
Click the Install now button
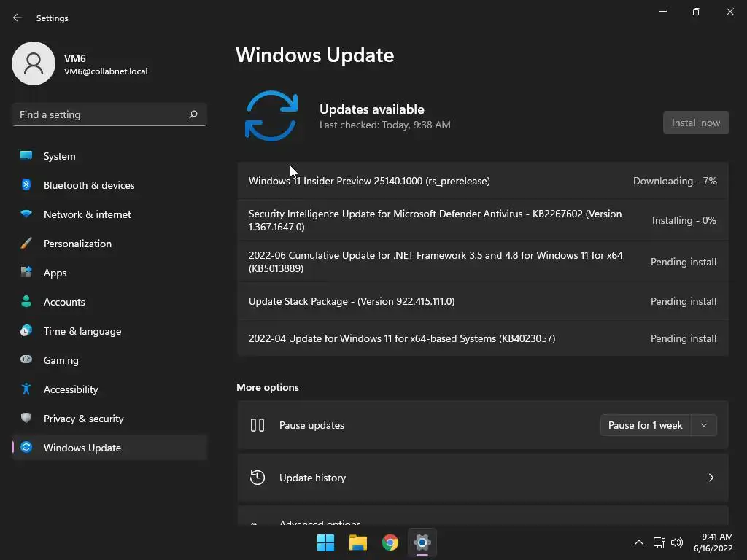[695, 122]
